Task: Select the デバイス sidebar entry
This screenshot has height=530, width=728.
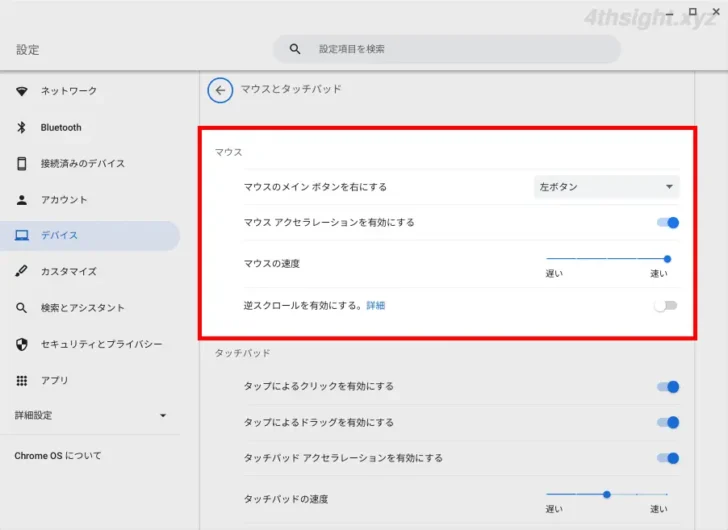Action: point(90,236)
